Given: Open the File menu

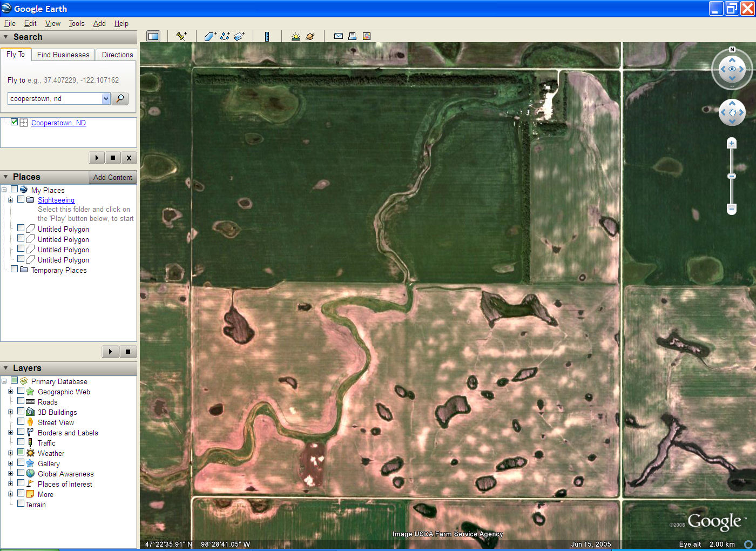Looking at the screenshot, I should 10,23.
